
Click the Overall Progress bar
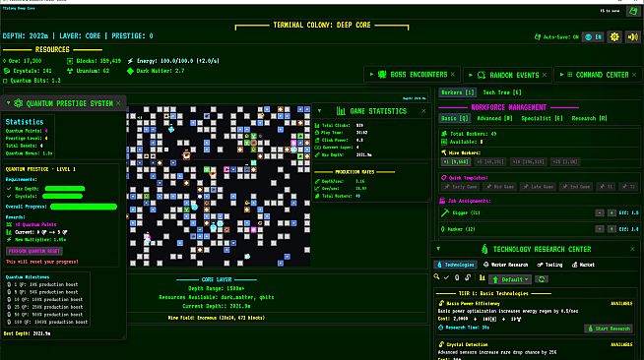pyautogui.click(x=84, y=207)
